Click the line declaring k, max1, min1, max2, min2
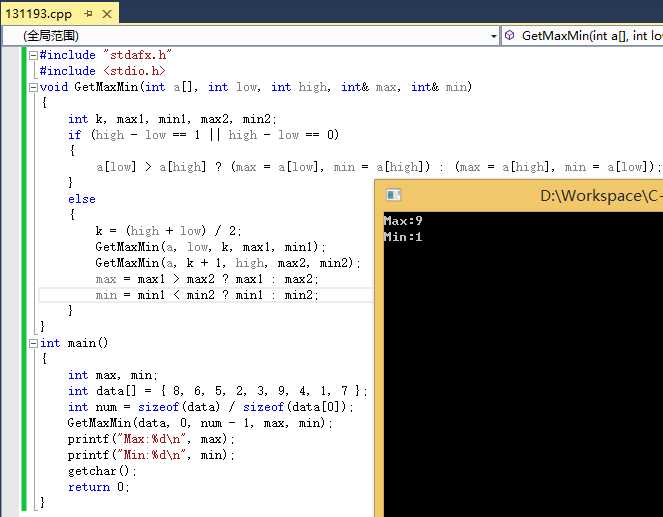The height and width of the screenshot is (517, 663). pos(172,119)
